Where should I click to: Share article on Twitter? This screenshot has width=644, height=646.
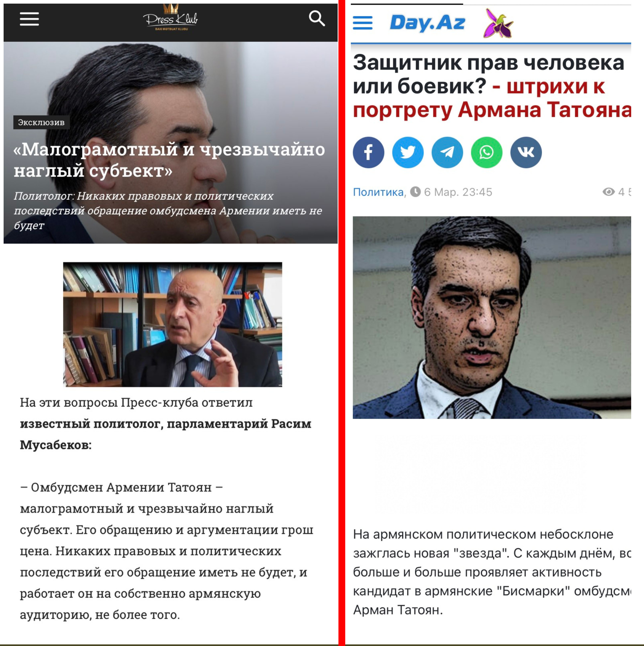[x=408, y=152]
